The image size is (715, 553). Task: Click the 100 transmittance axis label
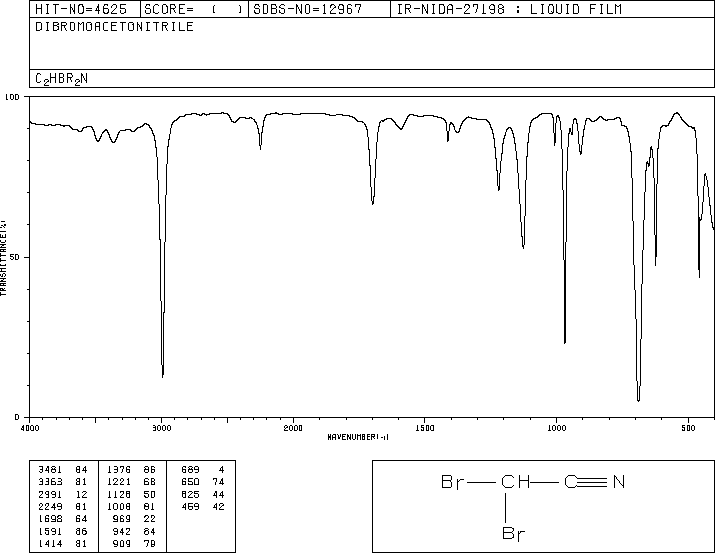point(12,97)
